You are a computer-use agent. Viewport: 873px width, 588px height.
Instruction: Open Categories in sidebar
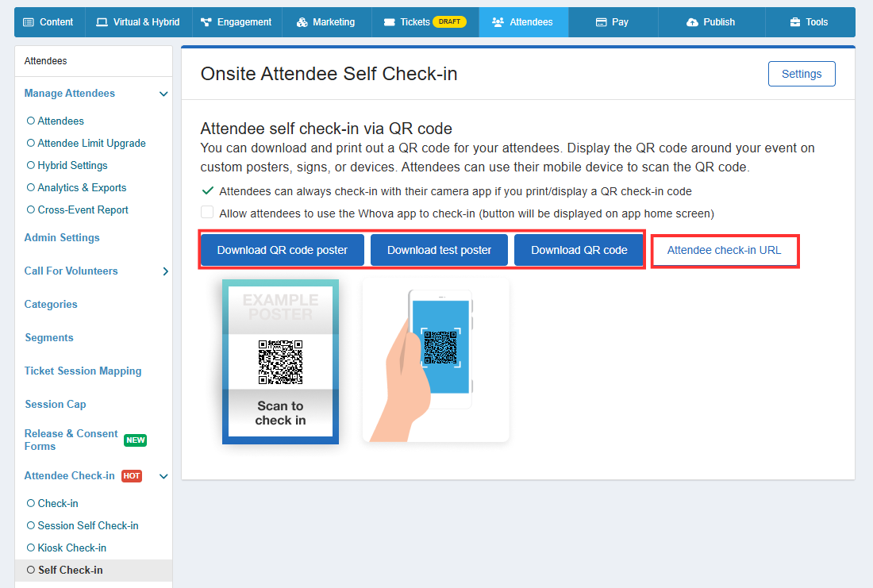[51, 305]
